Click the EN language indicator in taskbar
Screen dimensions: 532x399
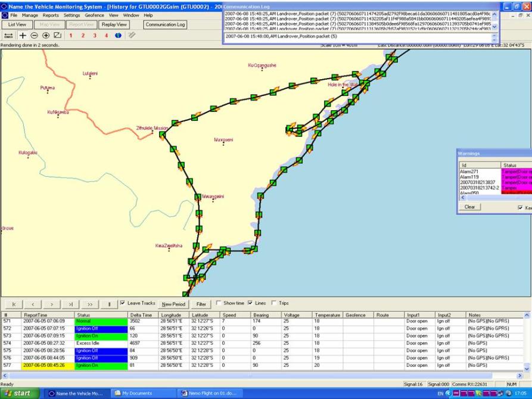pyautogui.click(x=440, y=394)
